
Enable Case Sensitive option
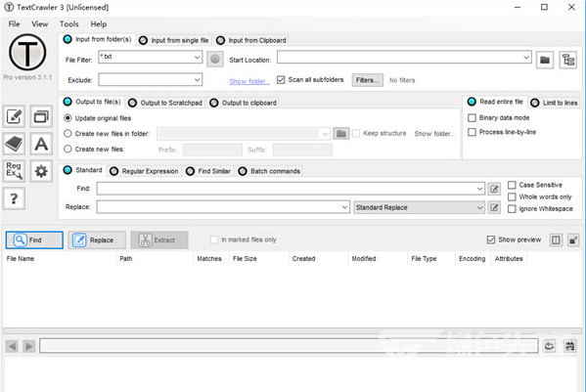coord(512,185)
